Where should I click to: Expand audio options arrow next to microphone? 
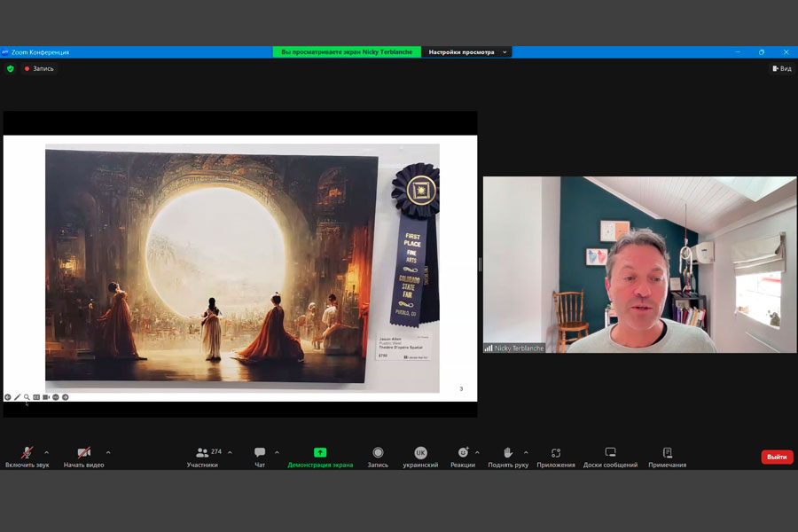pyautogui.click(x=47, y=452)
